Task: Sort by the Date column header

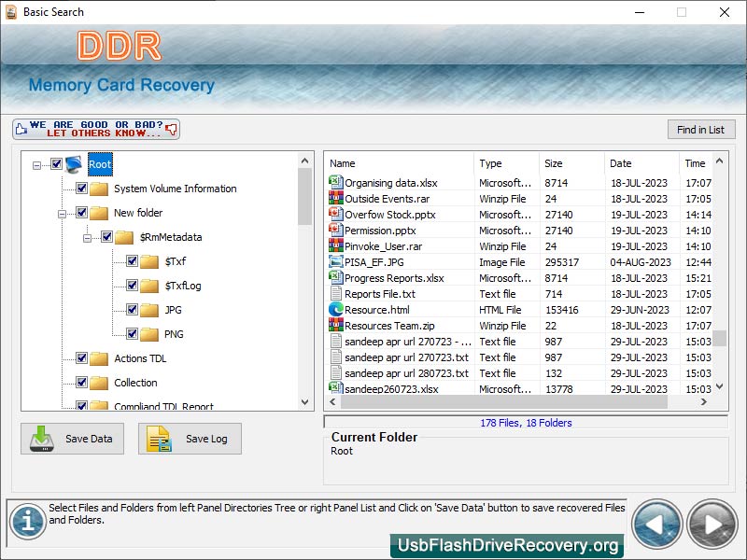Action: tap(641, 163)
